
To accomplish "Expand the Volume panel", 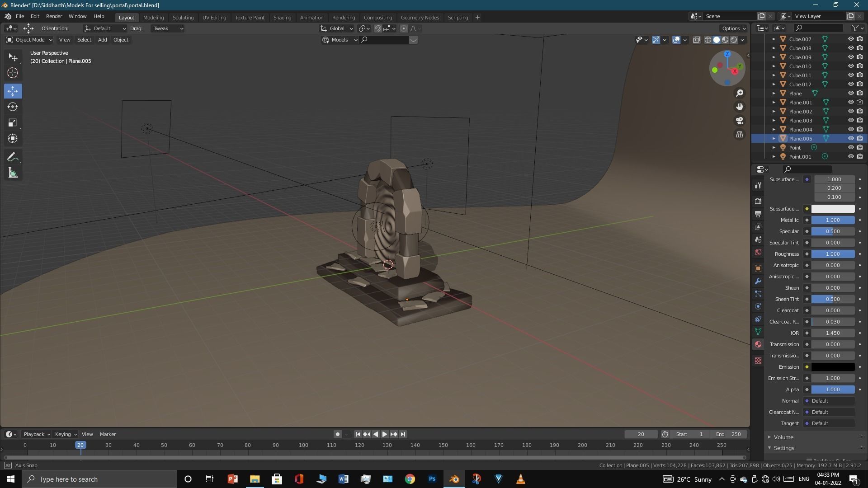I will tap(783, 437).
